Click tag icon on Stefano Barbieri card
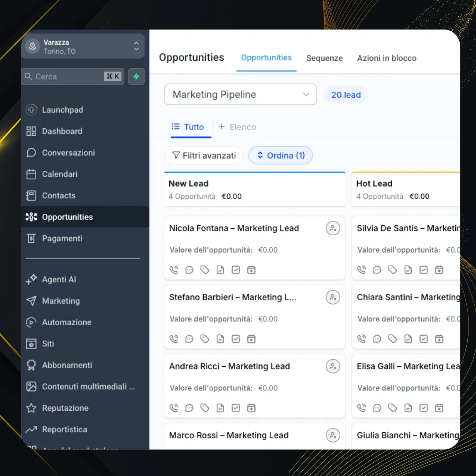Screen dimensions: 476x476 point(205,339)
